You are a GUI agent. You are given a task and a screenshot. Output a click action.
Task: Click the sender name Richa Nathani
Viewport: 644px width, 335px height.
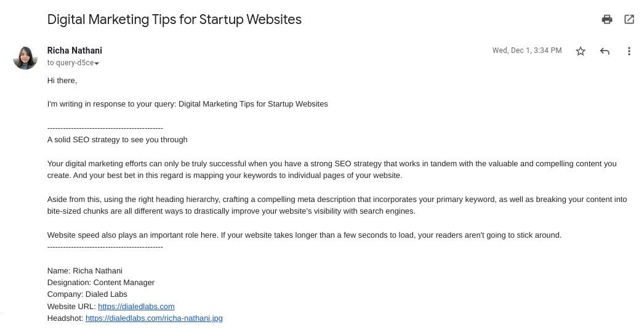[74, 50]
